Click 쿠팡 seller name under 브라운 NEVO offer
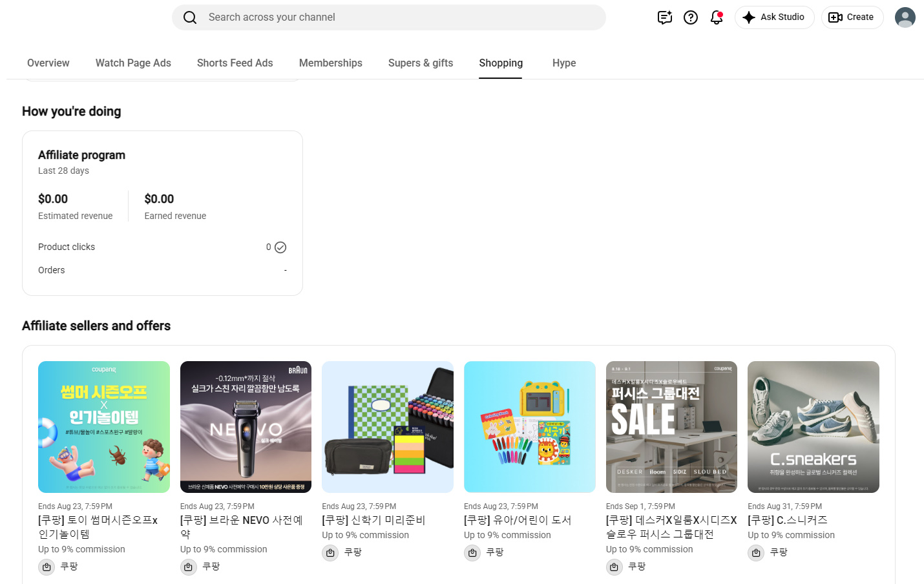This screenshot has width=924, height=584. coord(211,567)
